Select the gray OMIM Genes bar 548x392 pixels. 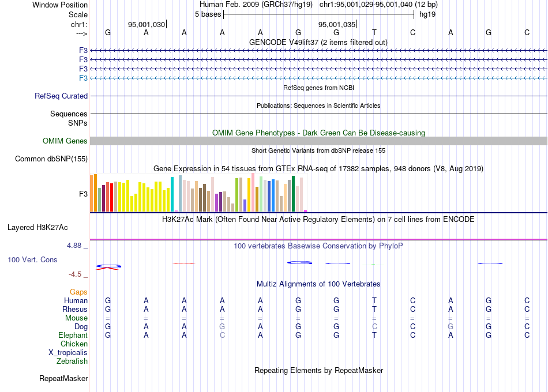point(318,141)
